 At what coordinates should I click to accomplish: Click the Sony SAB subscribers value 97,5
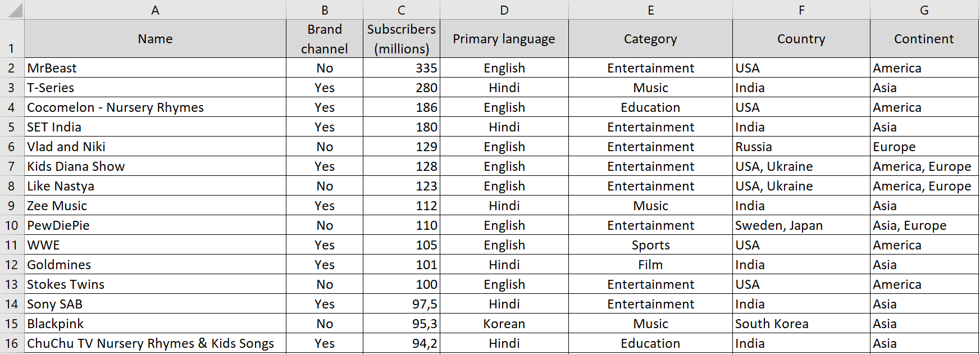[x=401, y=304]
